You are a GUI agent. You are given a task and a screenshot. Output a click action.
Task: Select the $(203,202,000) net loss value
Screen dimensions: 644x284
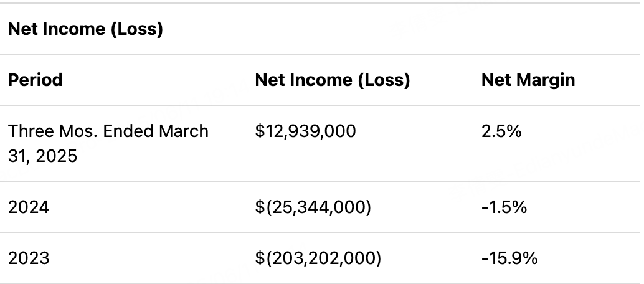[318, 258]
